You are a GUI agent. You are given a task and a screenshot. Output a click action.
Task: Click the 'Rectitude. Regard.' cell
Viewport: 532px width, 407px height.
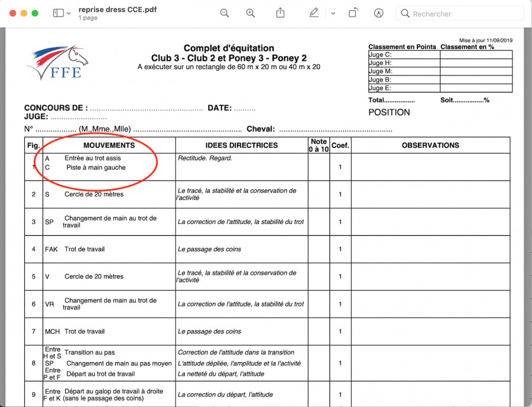pyautogui.click(x=205, y=158)
